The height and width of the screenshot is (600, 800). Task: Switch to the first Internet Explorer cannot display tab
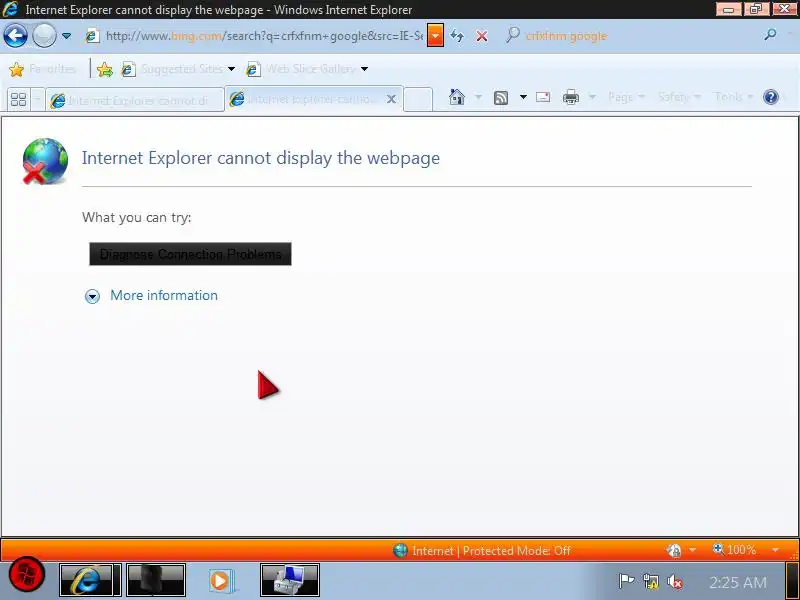tap(135, 100)
